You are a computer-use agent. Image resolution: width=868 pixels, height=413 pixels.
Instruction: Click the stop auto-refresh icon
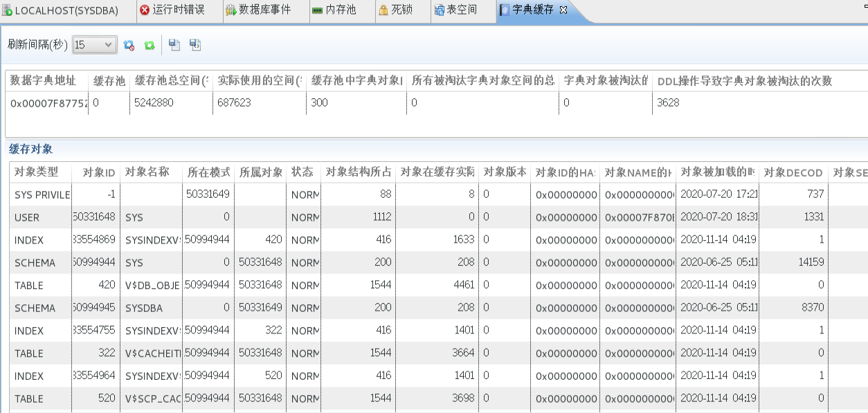pyautogui.click(x=129, y=45)
